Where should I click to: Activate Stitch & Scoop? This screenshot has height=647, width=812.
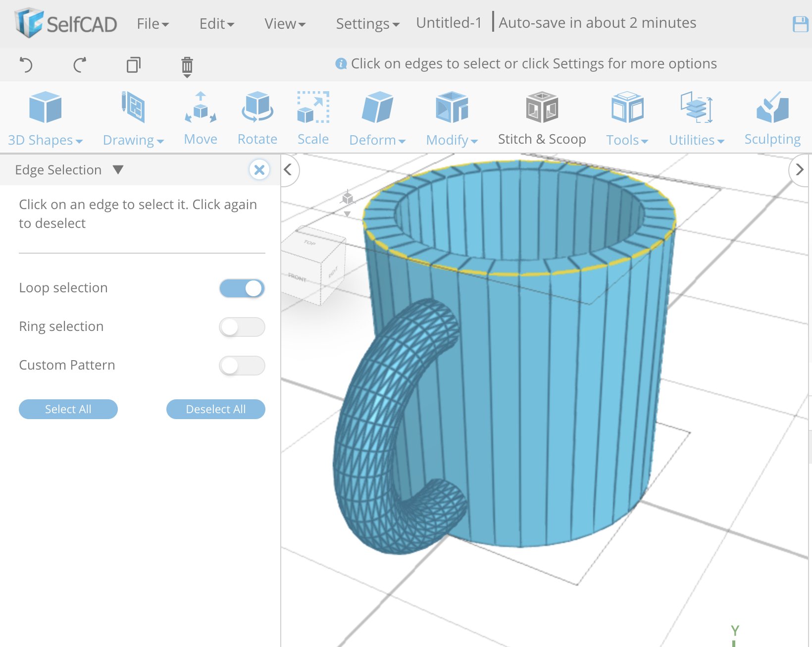(x=542, y=119)
